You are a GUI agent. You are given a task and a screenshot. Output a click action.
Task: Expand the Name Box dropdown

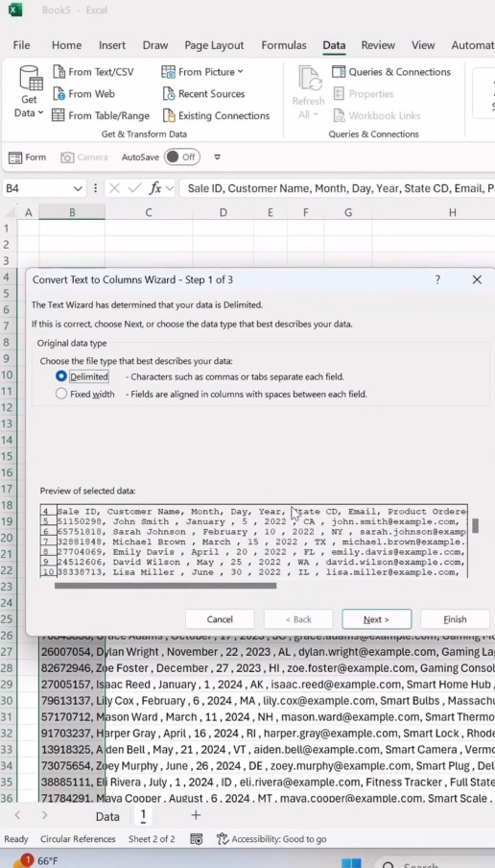(x=78, y=189)
